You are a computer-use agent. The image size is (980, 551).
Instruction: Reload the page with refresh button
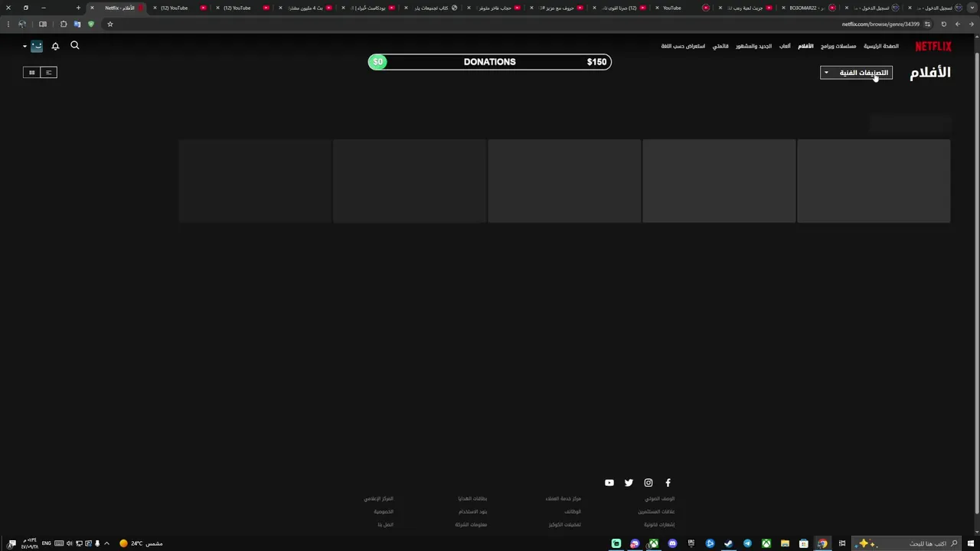pos(943,24)
